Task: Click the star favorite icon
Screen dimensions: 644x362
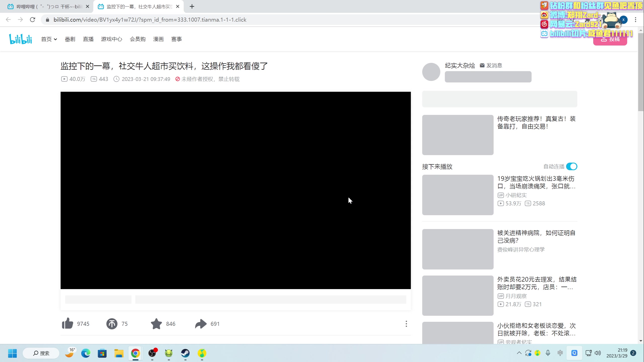Action: [156, 324]
